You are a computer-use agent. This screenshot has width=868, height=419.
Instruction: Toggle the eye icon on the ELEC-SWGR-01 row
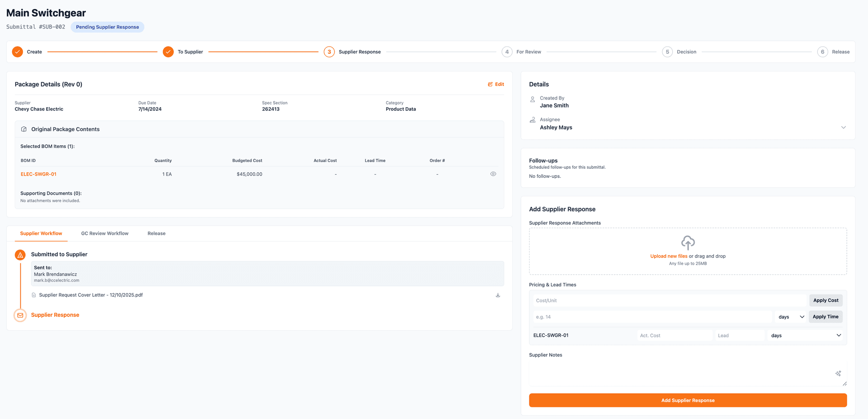(x=493, y=174)
